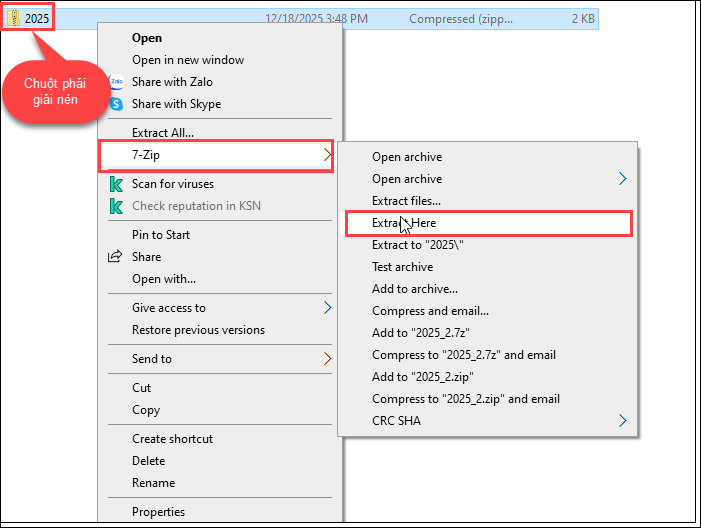Expand the Send to submenu arrow
Image resolution: width=701 pixels, height=528 pixels.
pos(326,359)
